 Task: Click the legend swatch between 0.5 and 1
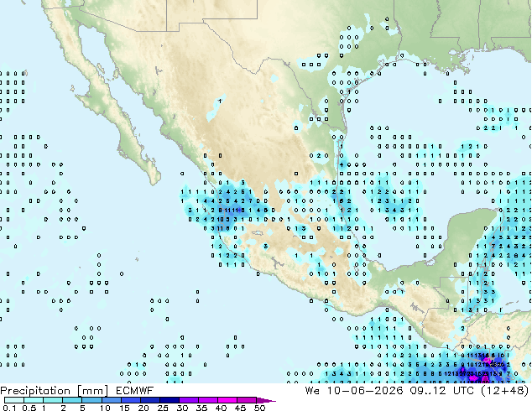click(x=34, y=400)
